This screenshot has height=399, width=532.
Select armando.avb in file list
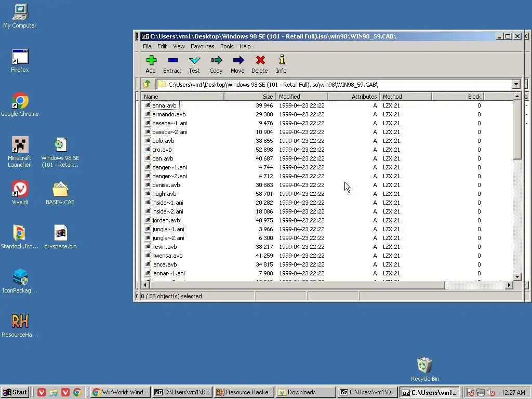pos(169,114)
